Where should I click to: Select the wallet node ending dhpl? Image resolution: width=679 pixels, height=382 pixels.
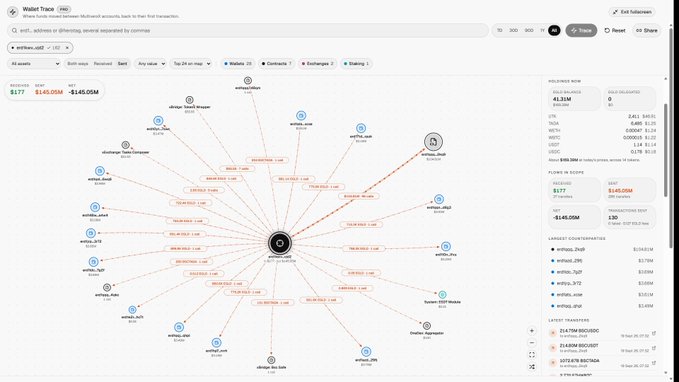(179, 327)
